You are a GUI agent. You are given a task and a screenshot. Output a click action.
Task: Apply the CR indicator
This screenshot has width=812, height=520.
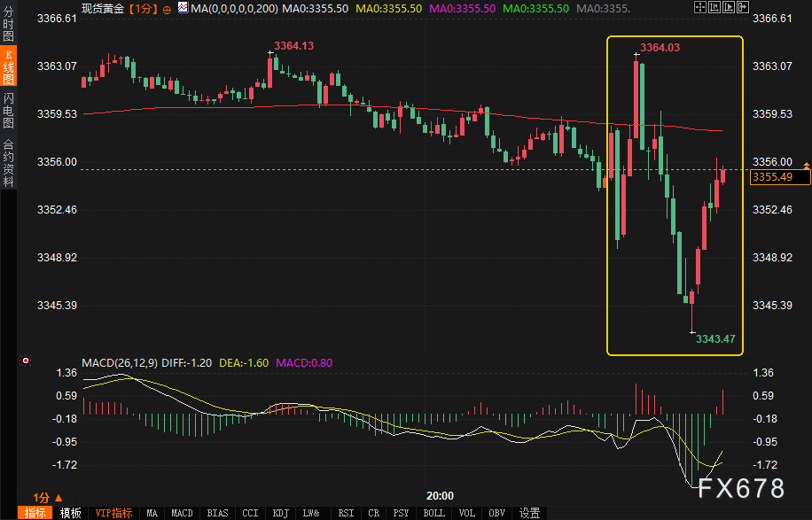coord(373,513)
